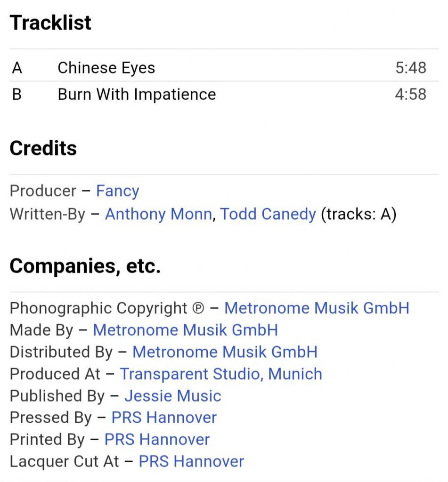Click track position A in tracklist
448x482 pixels.
17,68
